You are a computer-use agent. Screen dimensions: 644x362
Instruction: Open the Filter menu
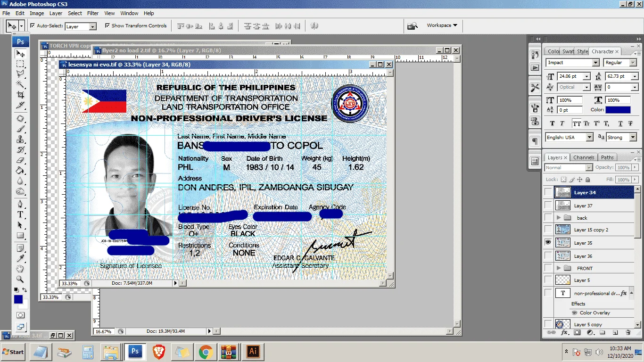(93, 13)
